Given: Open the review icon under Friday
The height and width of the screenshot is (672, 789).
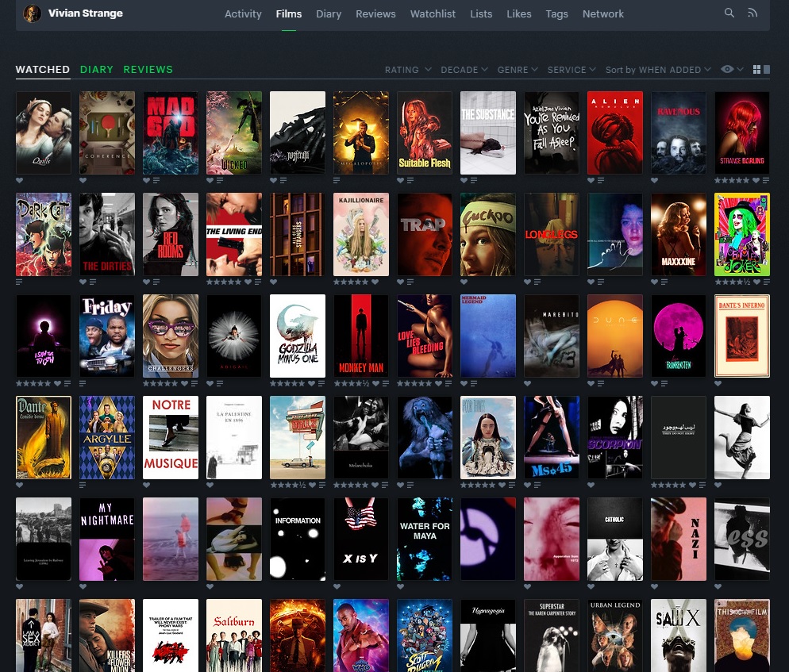Looking at the screenshot, I should coord(83,383).
